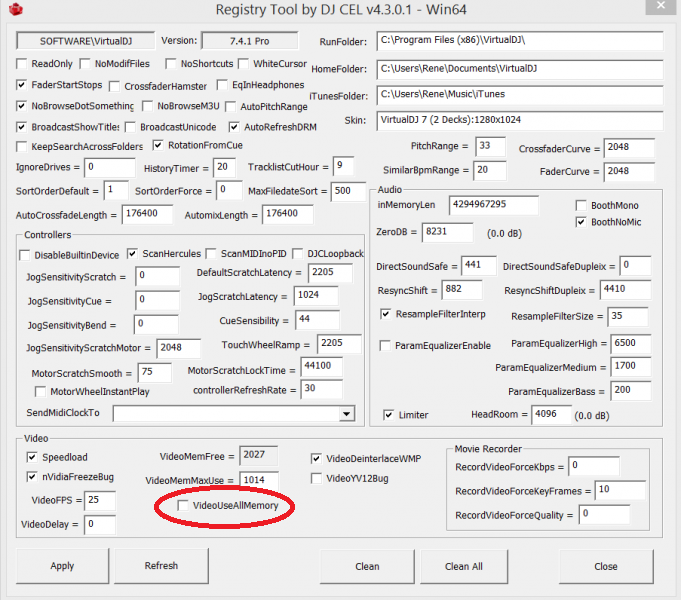Enable the NoModifFiles checkbox

click(x=85, y=64)
